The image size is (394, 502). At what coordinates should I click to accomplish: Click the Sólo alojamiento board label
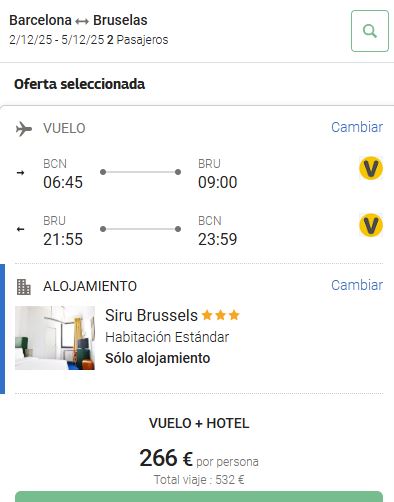coord(158,358)
